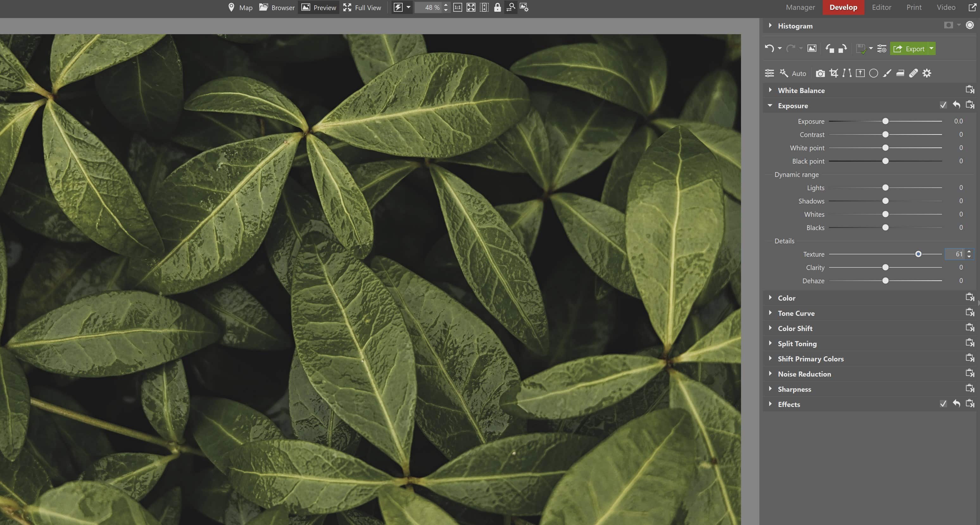The width and height of the screenshot is (980, 525).
Task: Select the Smoothing Brush iron tool
Action: (x=900, y=73)
